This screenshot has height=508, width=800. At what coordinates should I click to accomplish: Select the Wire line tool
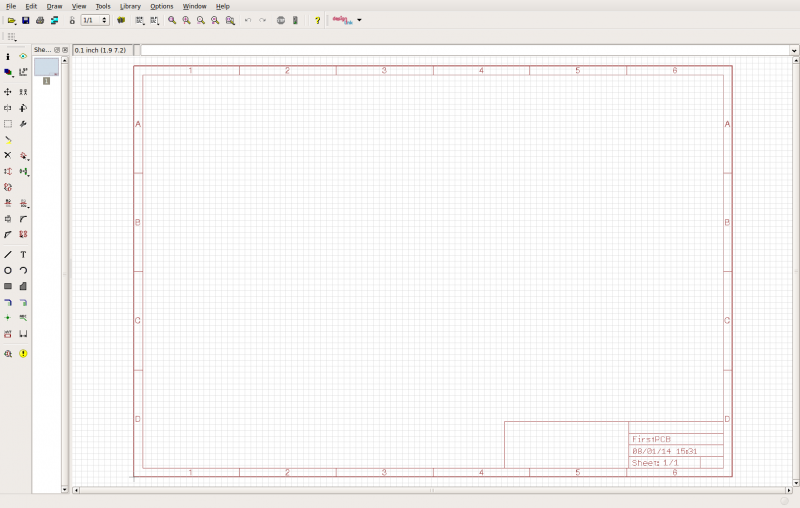(8, 254)
